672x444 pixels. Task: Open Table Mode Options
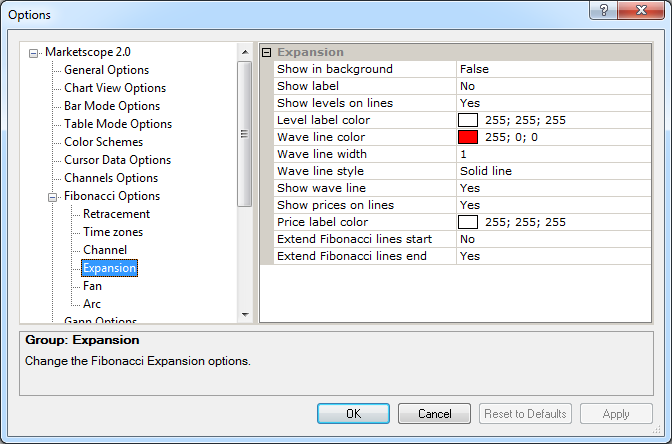118,124
